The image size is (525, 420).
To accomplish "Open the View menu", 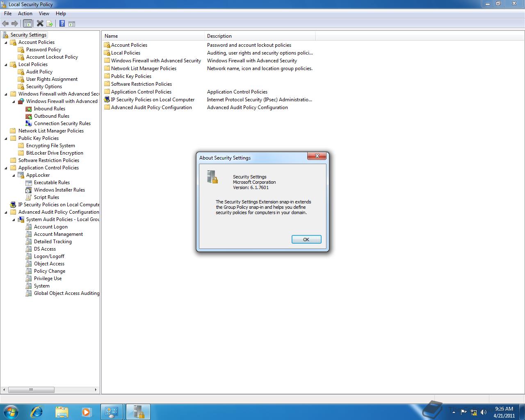I will click(x=44, y=14).
